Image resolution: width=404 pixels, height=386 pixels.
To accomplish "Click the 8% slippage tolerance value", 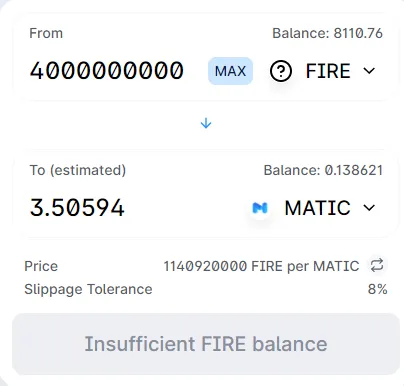I will 377,289.
